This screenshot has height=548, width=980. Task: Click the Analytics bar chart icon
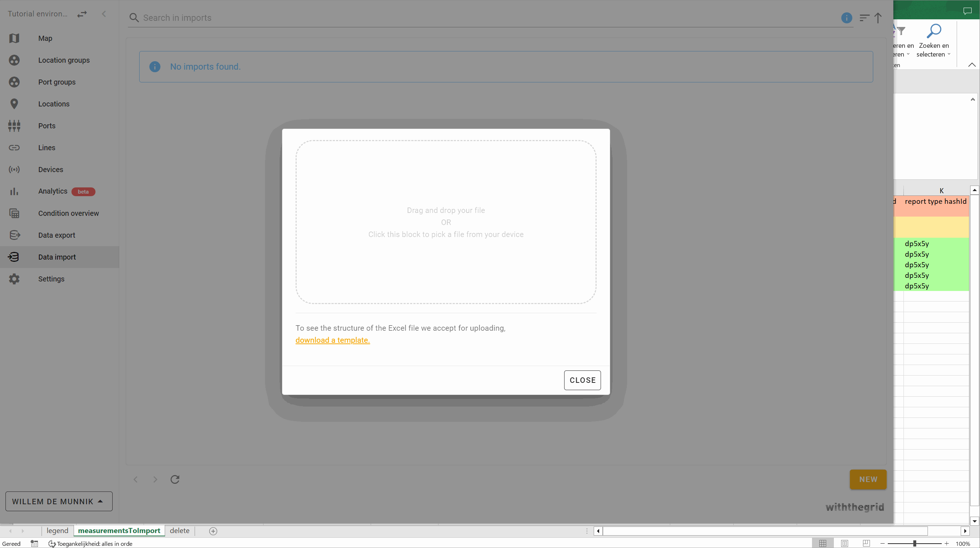14,191
